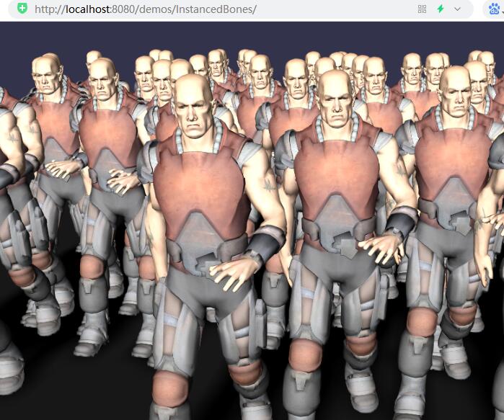This screenshot has width=504, height=420.
Task: Click the green shield security icon
Action: (x=22, y=9)
